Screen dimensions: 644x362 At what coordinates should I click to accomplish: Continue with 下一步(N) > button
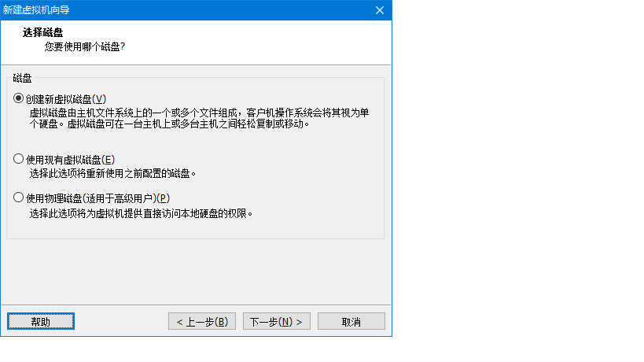[277, 321]
